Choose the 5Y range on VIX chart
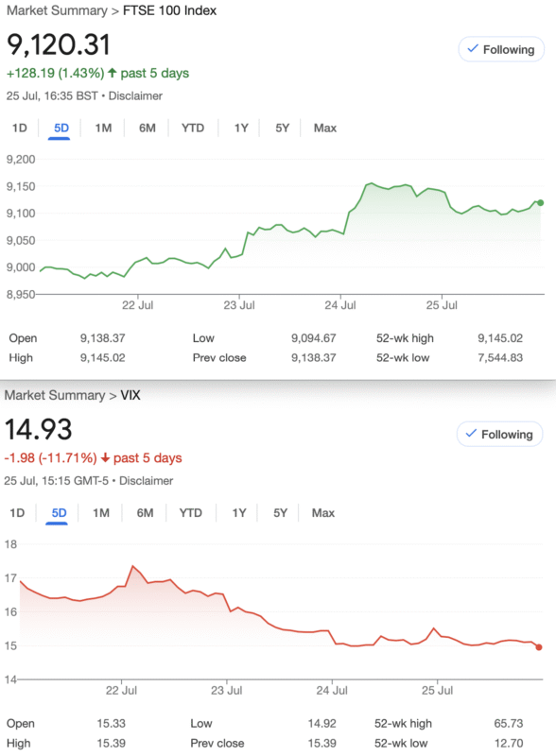Screen dimensions: 556x756 280,512
